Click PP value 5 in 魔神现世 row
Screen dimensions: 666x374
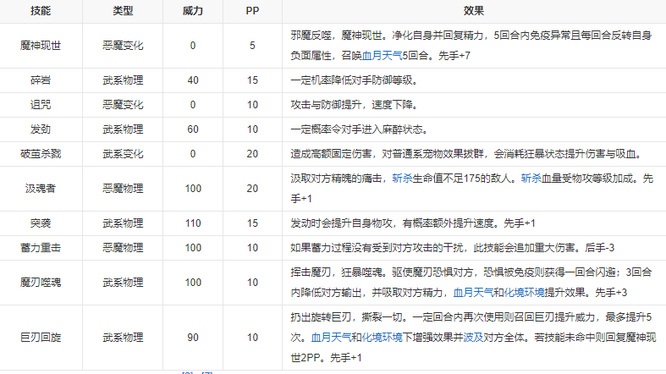252,45
